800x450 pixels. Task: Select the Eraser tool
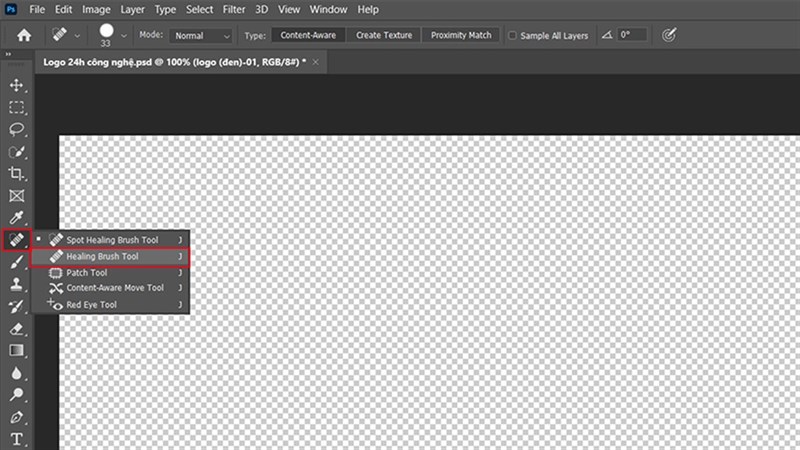[16, 329]
